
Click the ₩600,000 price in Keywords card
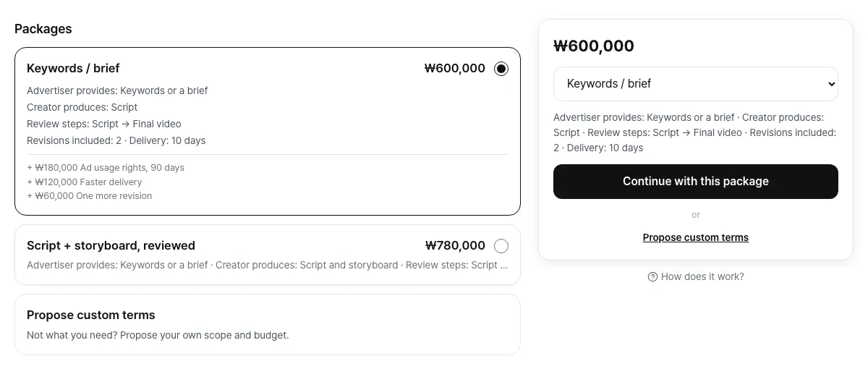pos(455,69)
